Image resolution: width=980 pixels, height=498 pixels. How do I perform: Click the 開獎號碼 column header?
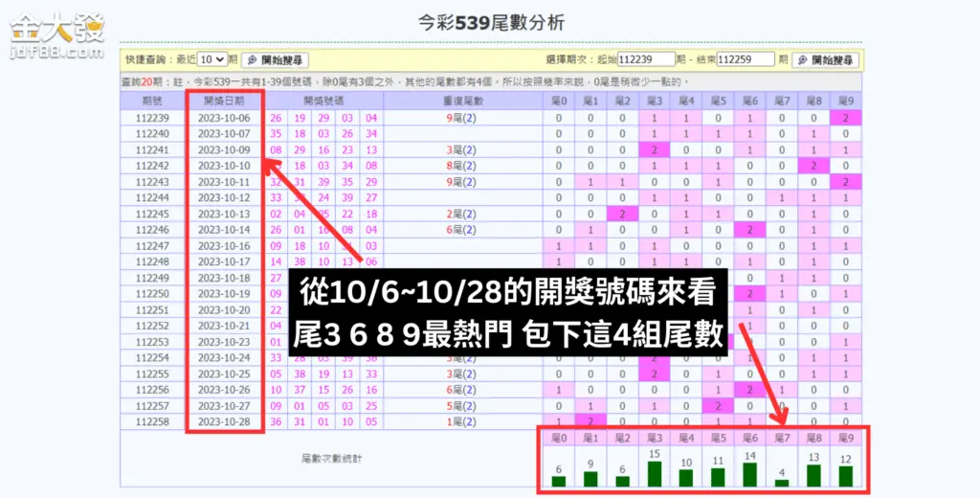pos(323,101)
